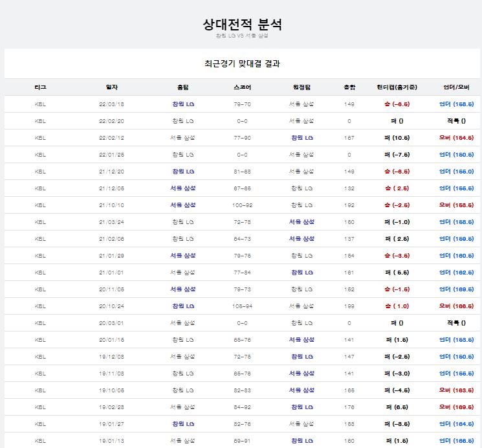This screenshot has height=448, width=482.
Task: Click the blue 언더 cell in 21/01/29 row
Action: (x=456, y=256)
